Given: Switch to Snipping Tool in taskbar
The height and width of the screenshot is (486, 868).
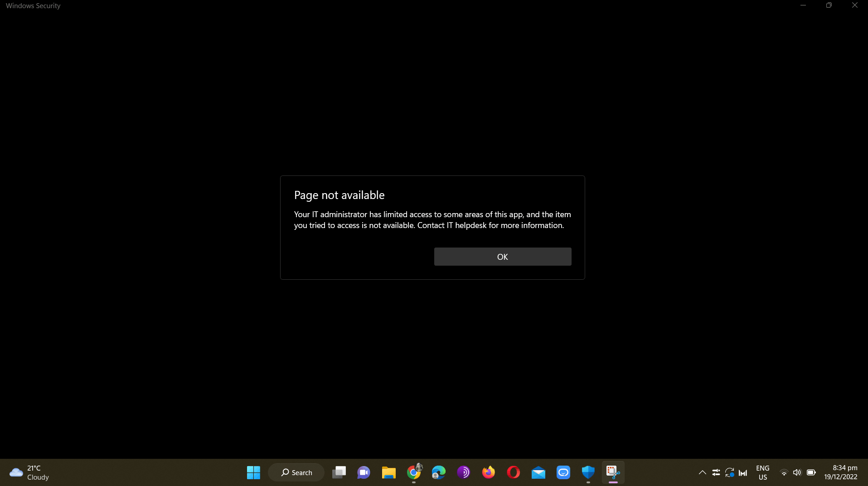Looking at the screenshot, I should tap(613, 472).
